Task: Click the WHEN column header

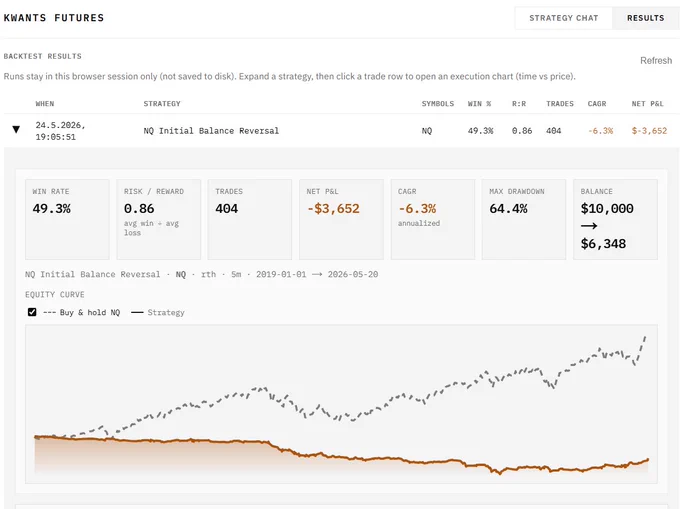Action: tap(45, 104)
